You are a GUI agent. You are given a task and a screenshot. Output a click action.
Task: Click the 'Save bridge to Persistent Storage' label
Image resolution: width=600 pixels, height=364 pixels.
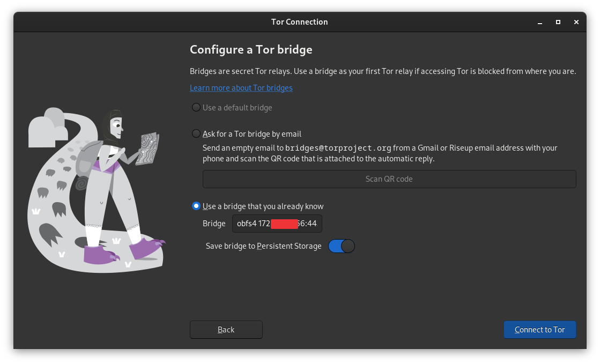pos(264,246)
